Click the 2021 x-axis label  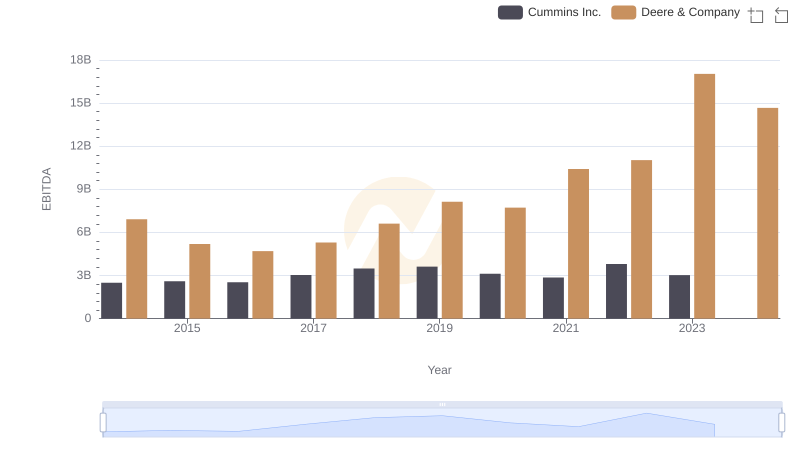tap(565, 328)
